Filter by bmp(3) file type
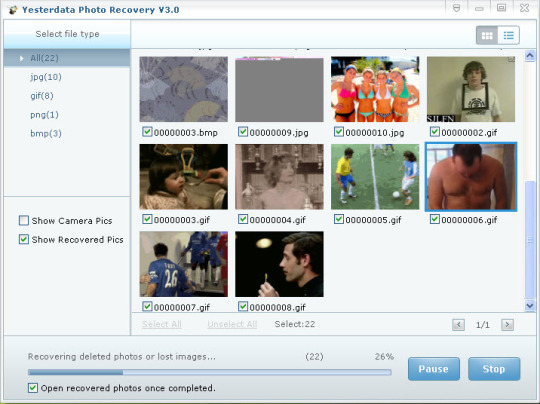540x404 pixels. pos(46,133)
